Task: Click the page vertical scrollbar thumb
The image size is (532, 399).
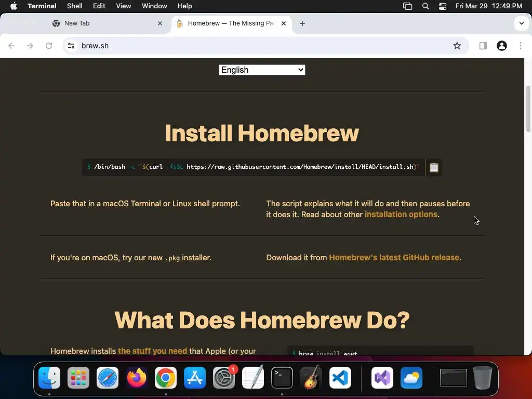Action: (528, 109)
